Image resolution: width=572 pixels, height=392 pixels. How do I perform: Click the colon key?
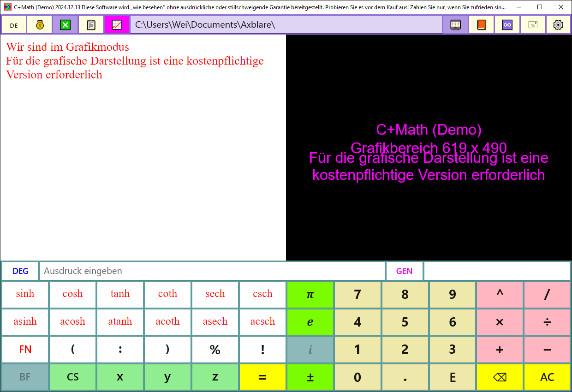click(x=120, y=350)
